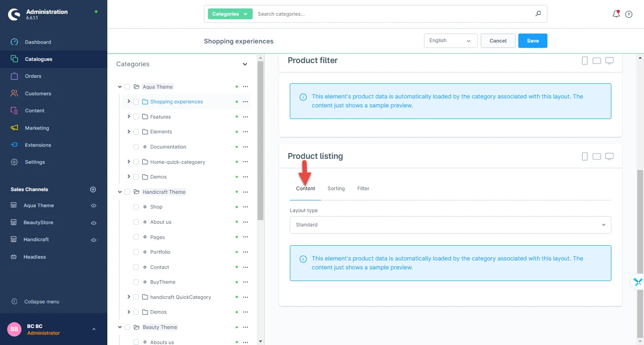The image size is (644, 345).
Task: Toggle visibility eye for BeautyStore channel
Action: [x=93, y=223]
